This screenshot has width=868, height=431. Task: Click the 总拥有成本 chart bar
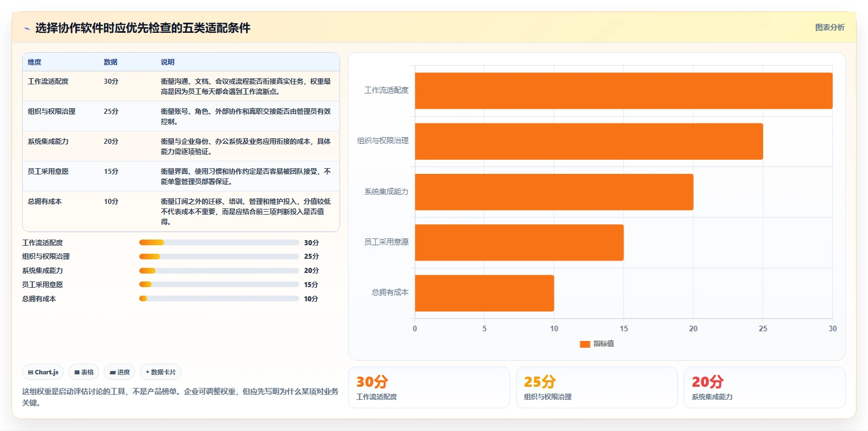coord(484,293)
